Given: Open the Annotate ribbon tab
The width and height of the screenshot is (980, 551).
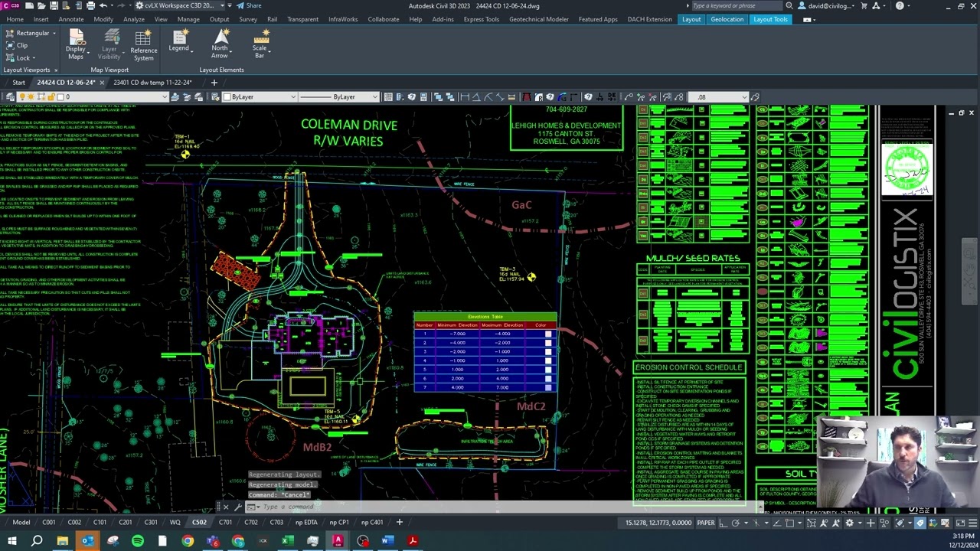Looking at the screenshot, I should [71, 19].
